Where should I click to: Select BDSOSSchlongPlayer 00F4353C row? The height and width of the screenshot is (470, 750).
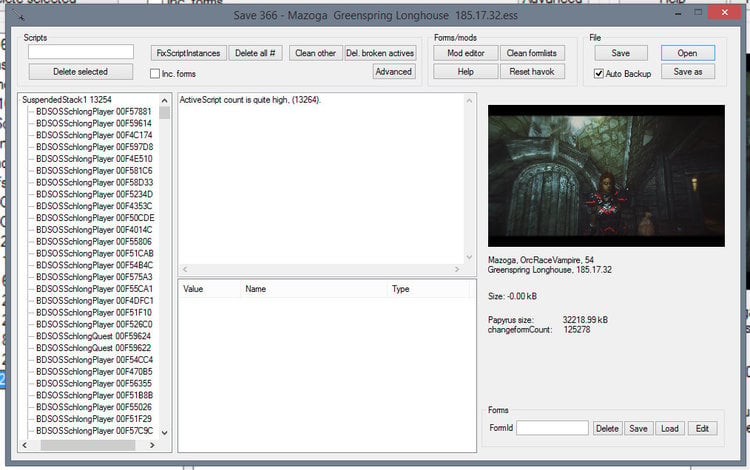point(94,206)
